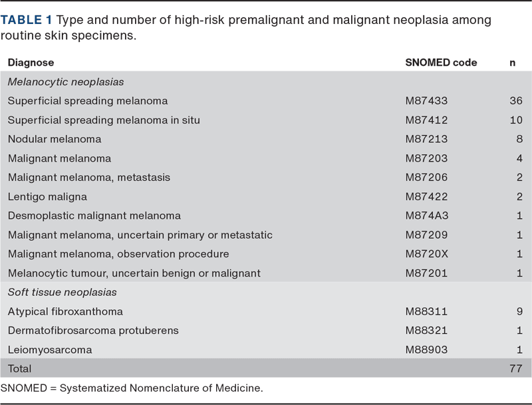Click the "Soft tissue neoplasias" section heading
The height and width of the screenshot is (405, 532).
[63, 293]
